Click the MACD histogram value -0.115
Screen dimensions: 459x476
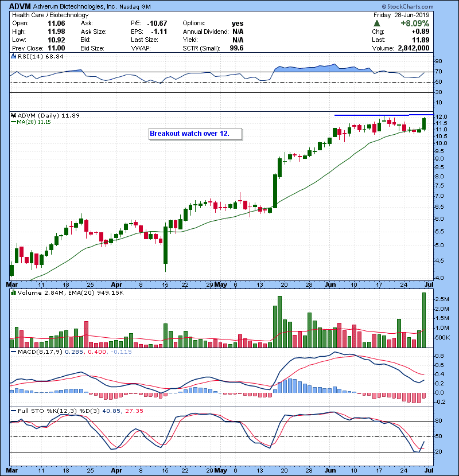(122, 352)
